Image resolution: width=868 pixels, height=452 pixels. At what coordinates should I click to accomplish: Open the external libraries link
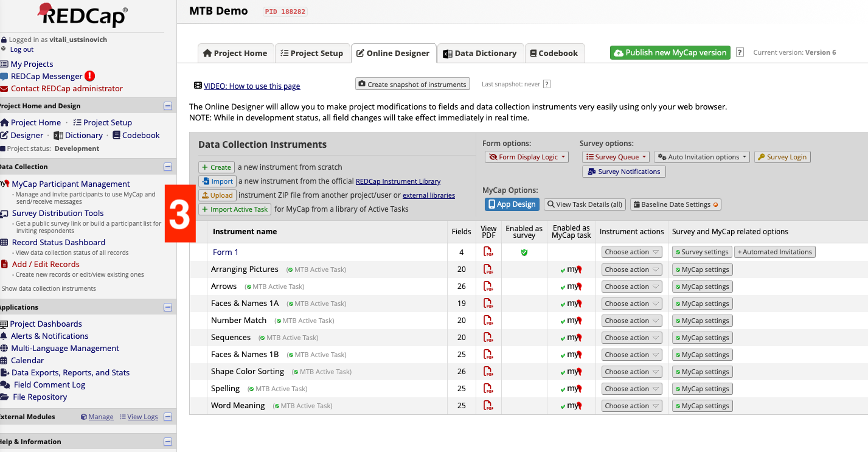[429, 195]
